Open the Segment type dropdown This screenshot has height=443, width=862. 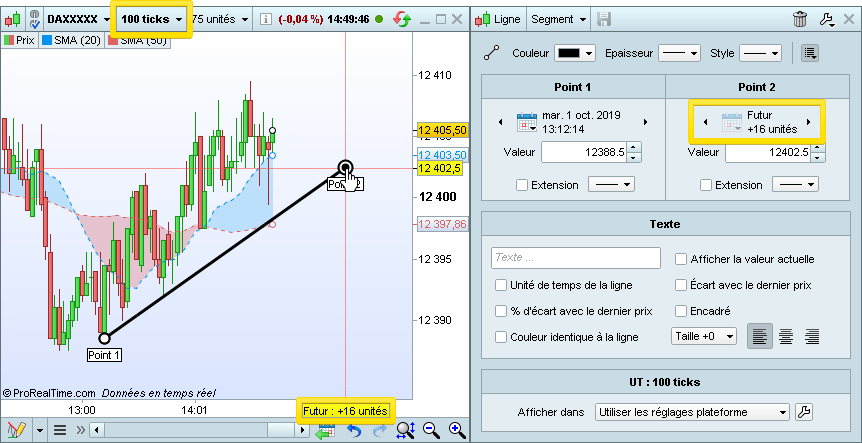tap(559, 19)
